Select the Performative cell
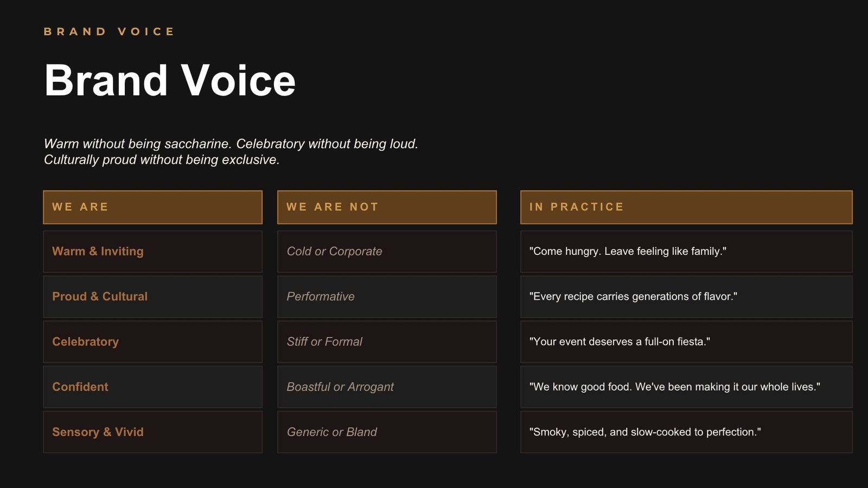The image size is (868, 488). [x=387, y=297]
